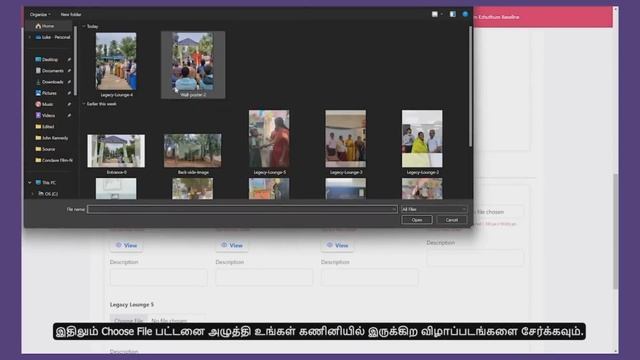640x360 pixels.
Task: Click Choose File under Legacy Lounge 5
Action: click(128, 320)
